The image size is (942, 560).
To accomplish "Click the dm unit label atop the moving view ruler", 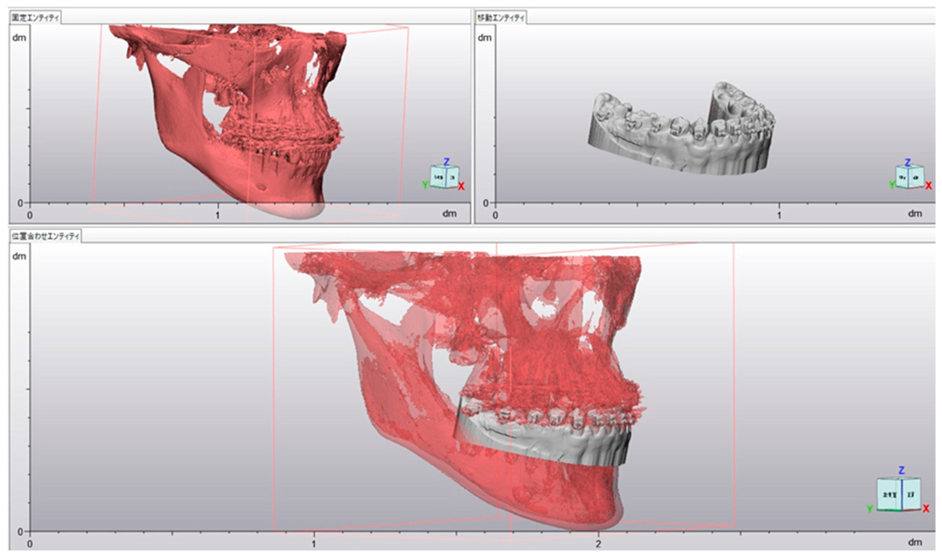I will tap(484, 38).
